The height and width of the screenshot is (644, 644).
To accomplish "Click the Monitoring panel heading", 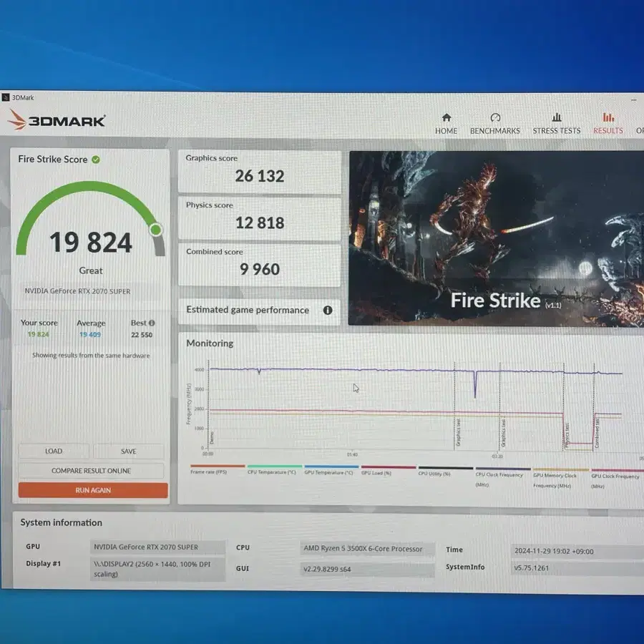I will (210, 343).
